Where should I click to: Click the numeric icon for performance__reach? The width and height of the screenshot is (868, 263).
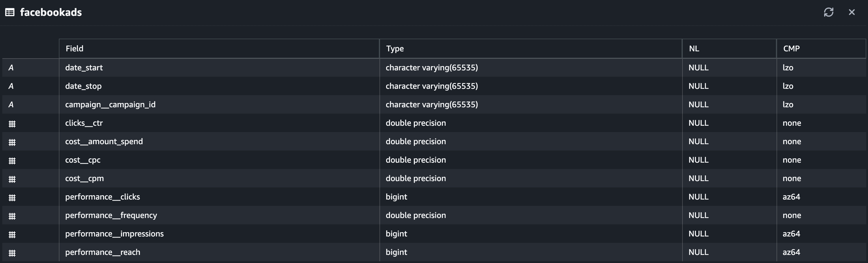[12, 253]
